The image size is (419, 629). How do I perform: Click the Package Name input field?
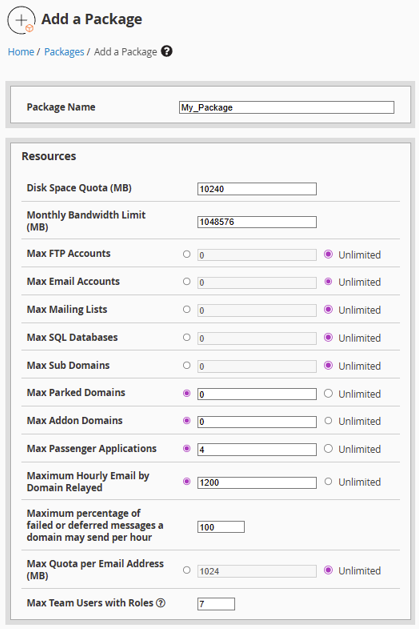coord(287,107)
